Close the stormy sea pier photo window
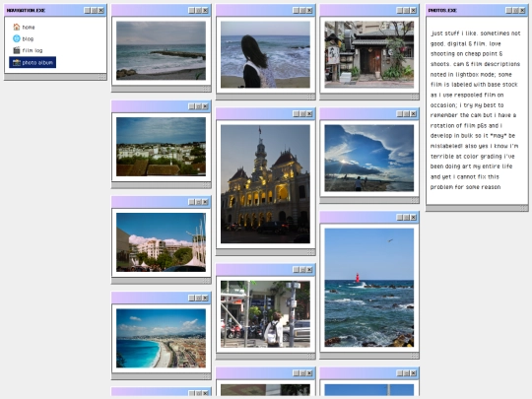This screenshot has height=399, width=532. [x=205, y=11]
